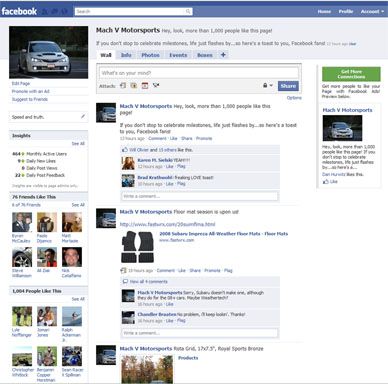388x384 pixels.
Task: Click the blue Share button
Action: click(x=288, y=86)
